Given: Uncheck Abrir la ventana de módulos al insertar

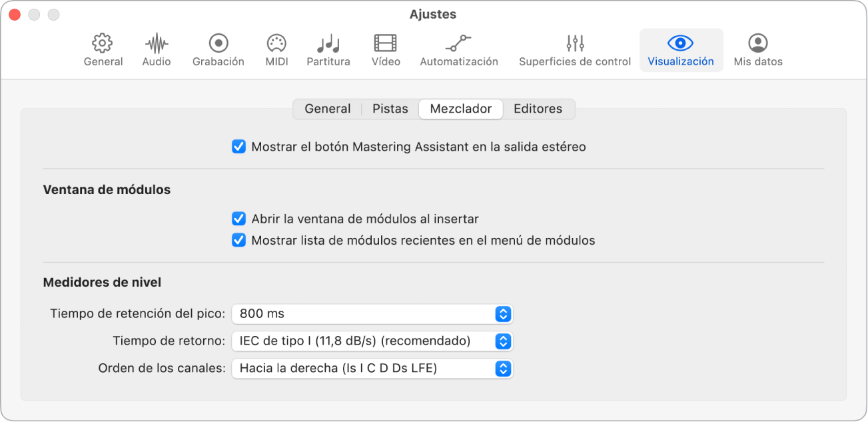Looking at the screenshot, I should point(238,217).
